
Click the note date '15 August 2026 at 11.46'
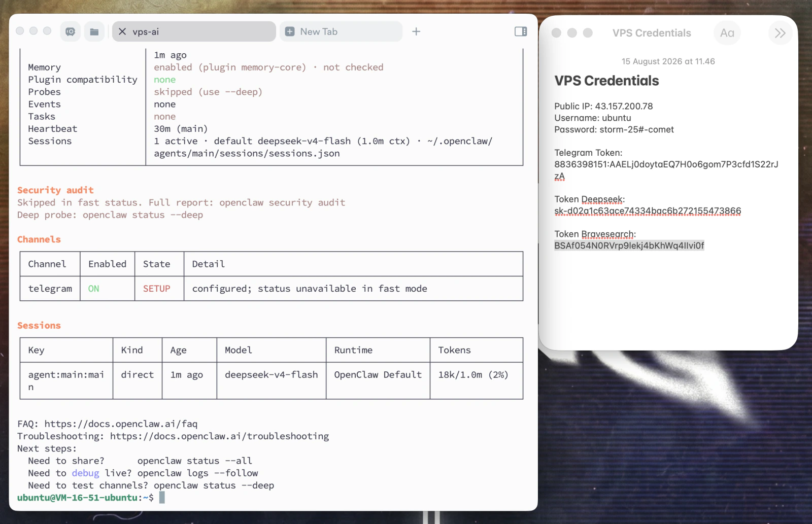click(668, 61)
